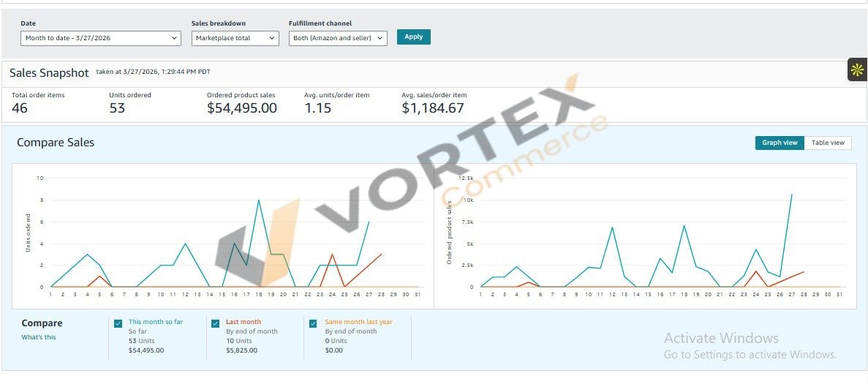868x384 pixels.
Task: Click the $5,825.00 last month total
Action: (x=241, y=350)
